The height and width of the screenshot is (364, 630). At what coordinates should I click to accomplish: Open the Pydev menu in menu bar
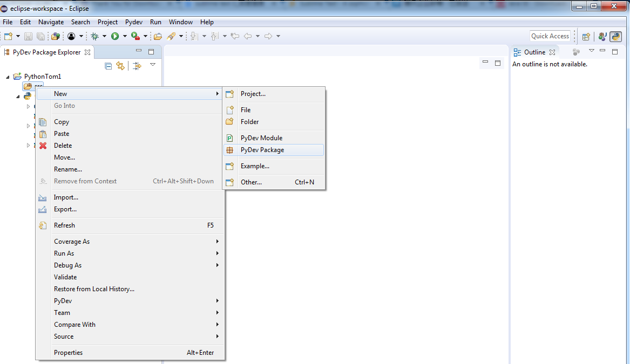click(133, 22)
